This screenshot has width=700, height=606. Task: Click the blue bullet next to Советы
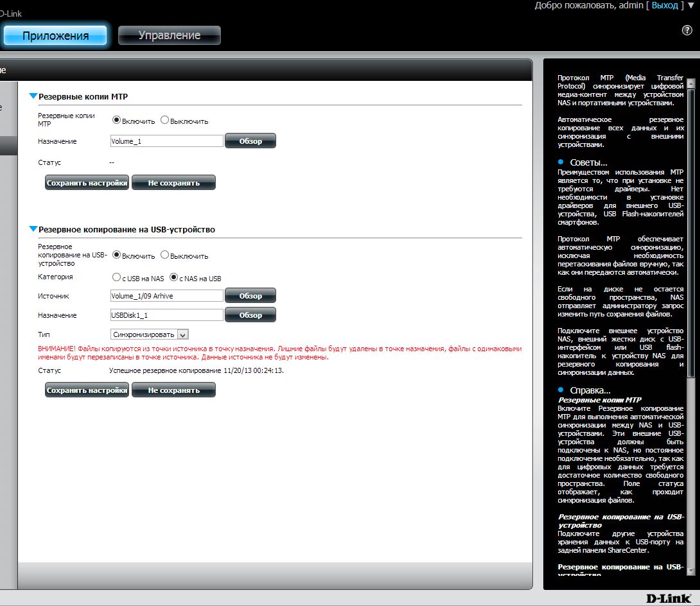(561, 162)
